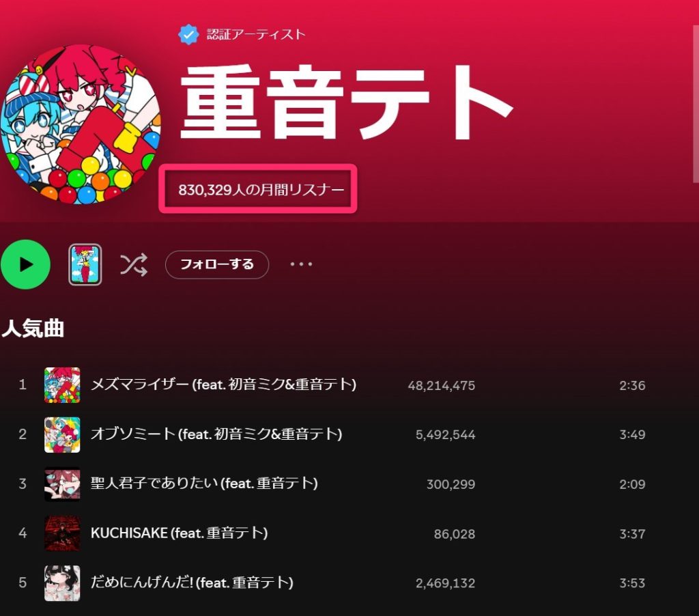Click the KUCHISAKE dark red cover icon
Screen dimensions: 699x616
click(62, 533)
